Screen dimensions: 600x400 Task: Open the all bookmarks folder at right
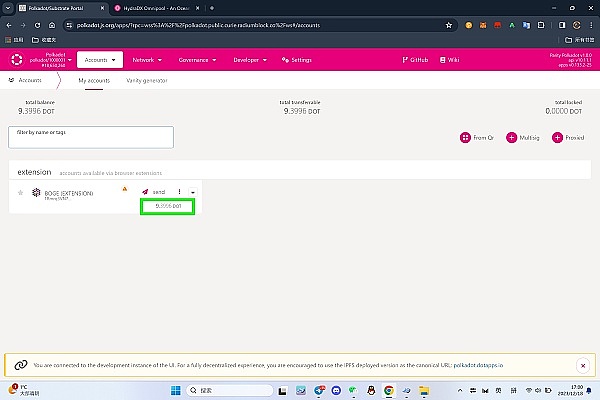pos(580,40)
